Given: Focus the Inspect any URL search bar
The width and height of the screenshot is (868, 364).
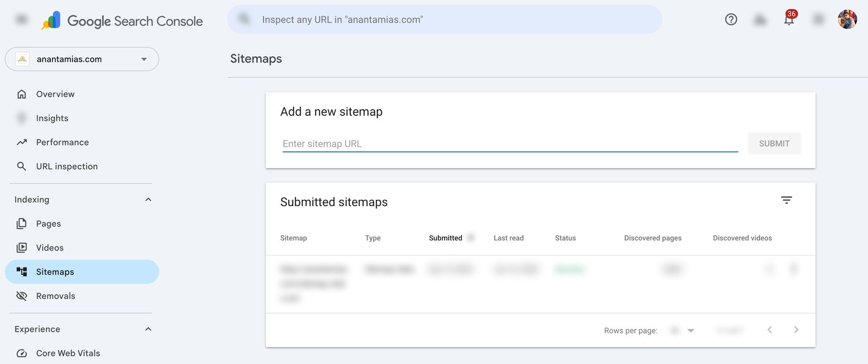Looking at the screenshot, I should 445,20.
